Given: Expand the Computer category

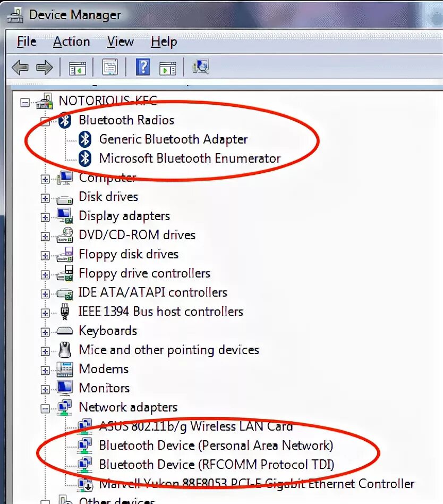Looking at the screenshot, I should (45, 179).
